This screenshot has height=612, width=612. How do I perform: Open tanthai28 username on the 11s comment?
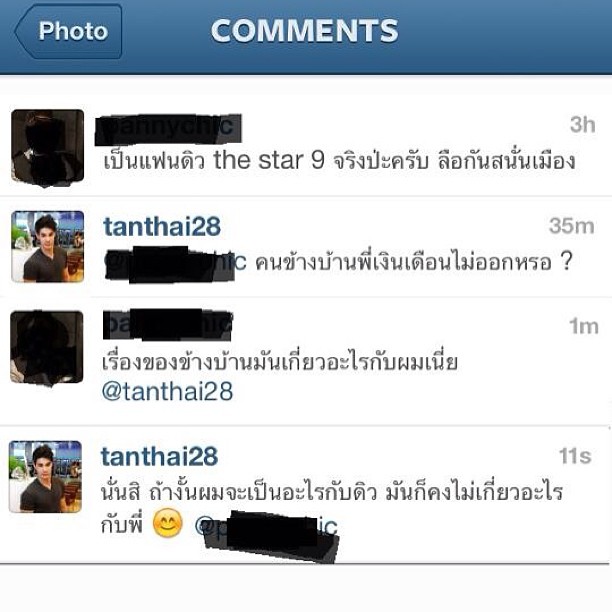[159, 456]
